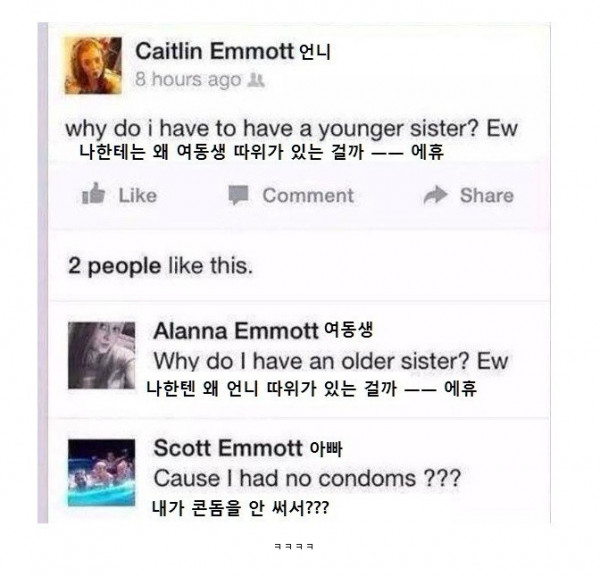Click the Like button label

138,196
